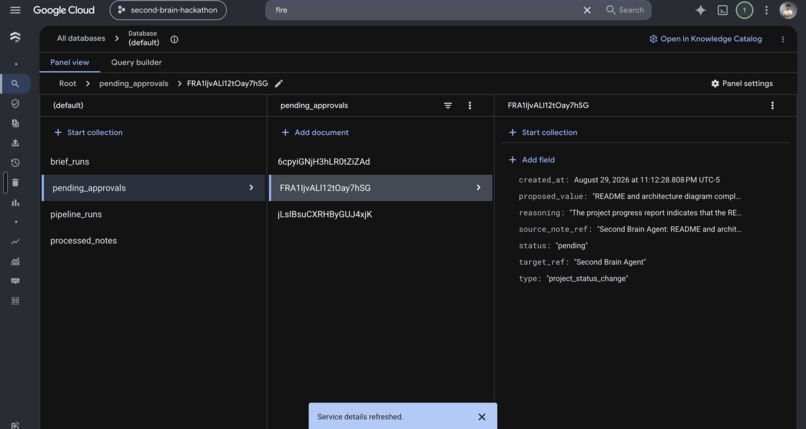Open the shield security icon in sidebar
This screenshot has width=806, height=429.
click(15, 103)
